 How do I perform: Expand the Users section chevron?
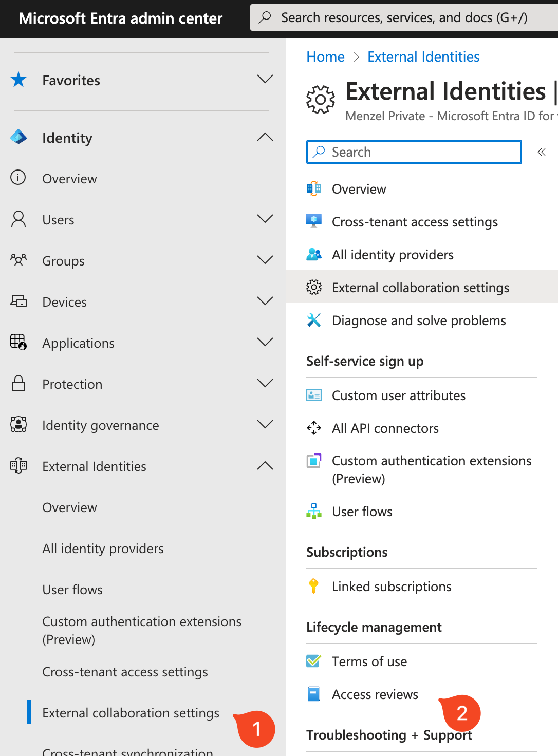tap(265, 219)
